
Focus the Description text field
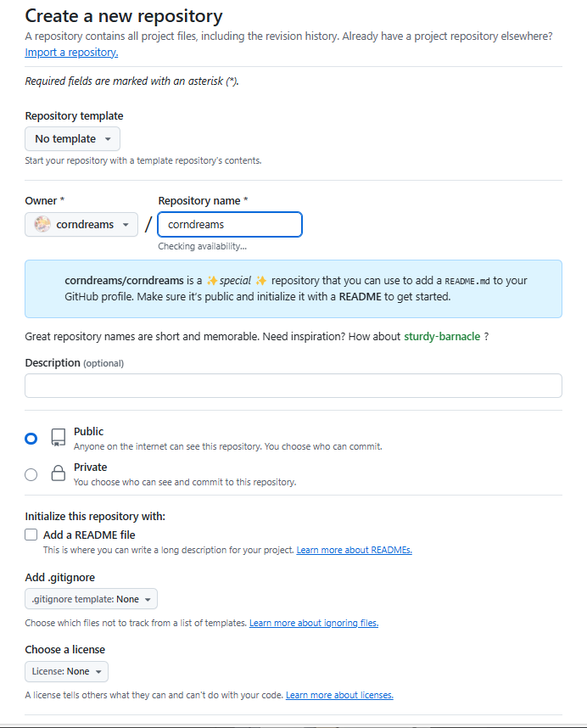coord(293,386)
